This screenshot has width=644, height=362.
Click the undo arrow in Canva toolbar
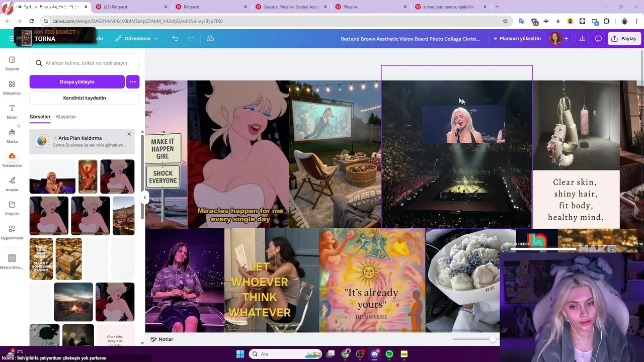pos(175,39)
